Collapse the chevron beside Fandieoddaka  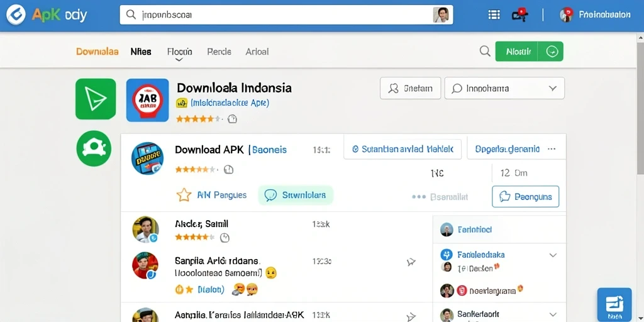553,255
